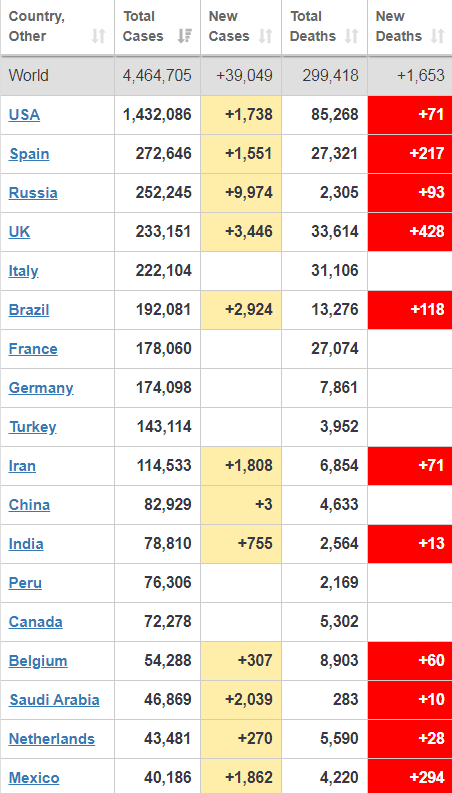452x793 pixels.
Task: Open the Brazil country link
Action: [29, 310]
